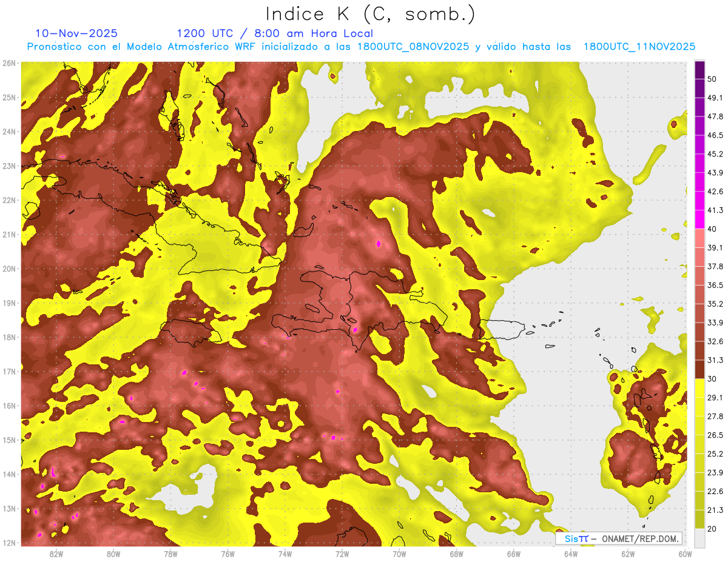Click the 78W longitude label
This screenshot has height=562, width=728.
170,554
